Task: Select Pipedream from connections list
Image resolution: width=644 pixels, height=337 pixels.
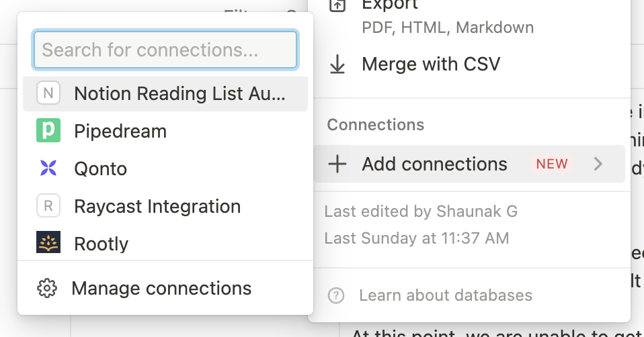Action: (x=165, y=131)
